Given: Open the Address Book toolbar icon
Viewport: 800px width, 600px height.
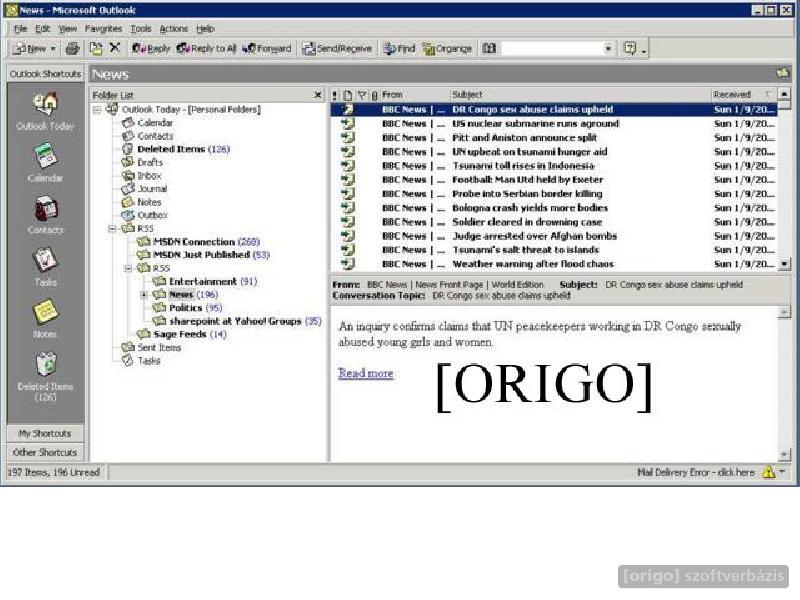Looking at the screenshot, I should click(x=489, y=48).
